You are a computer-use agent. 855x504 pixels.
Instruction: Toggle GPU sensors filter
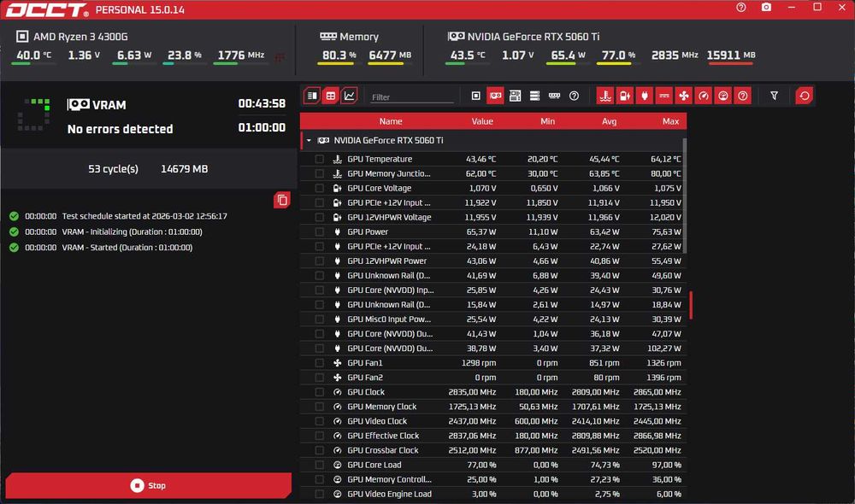(495, 96)
